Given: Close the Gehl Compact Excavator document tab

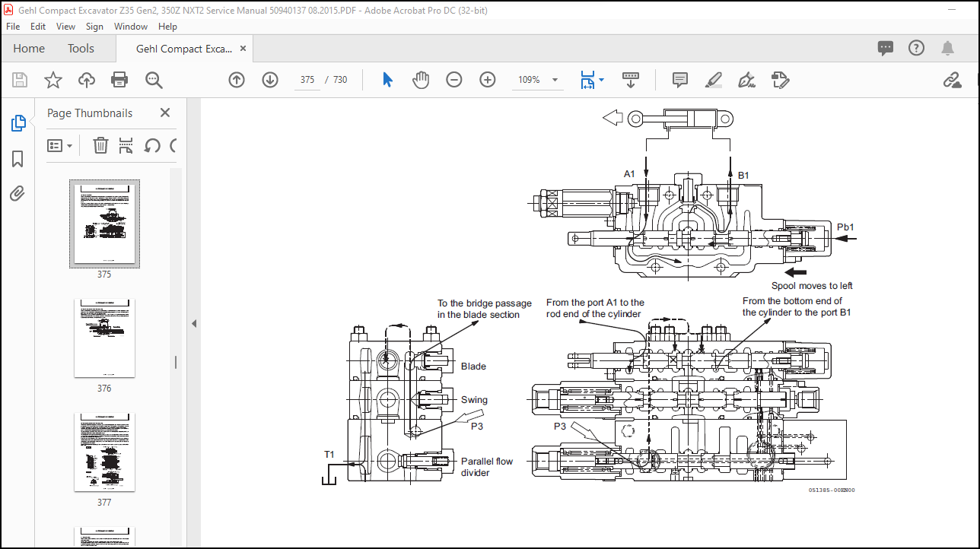Looking at the screenshot, I should tap(243, 49).
